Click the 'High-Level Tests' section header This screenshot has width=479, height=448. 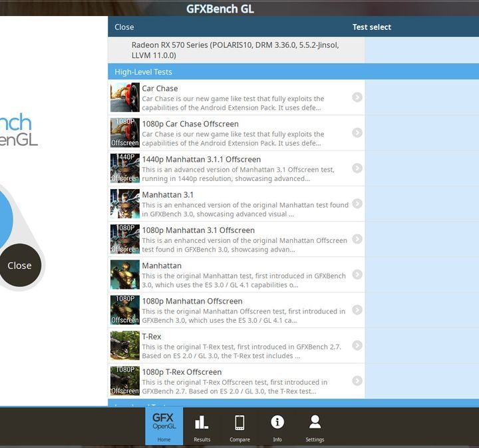[143, 72]
